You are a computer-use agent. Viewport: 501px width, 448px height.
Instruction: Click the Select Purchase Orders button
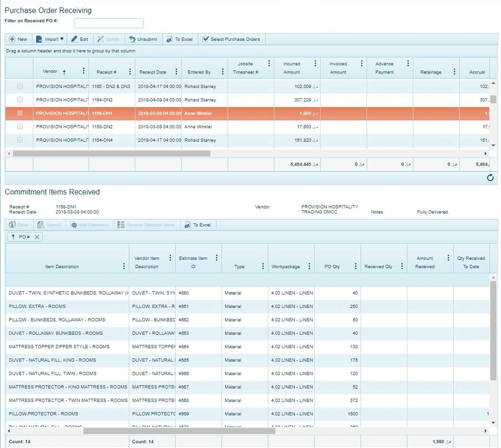pyautogui.click(x=231, y=40)
